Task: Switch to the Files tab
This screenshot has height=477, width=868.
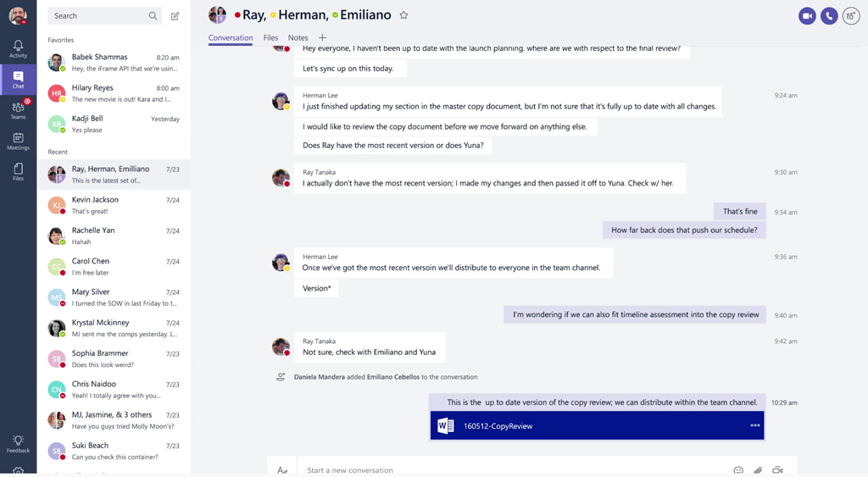Action: (270, 37)
